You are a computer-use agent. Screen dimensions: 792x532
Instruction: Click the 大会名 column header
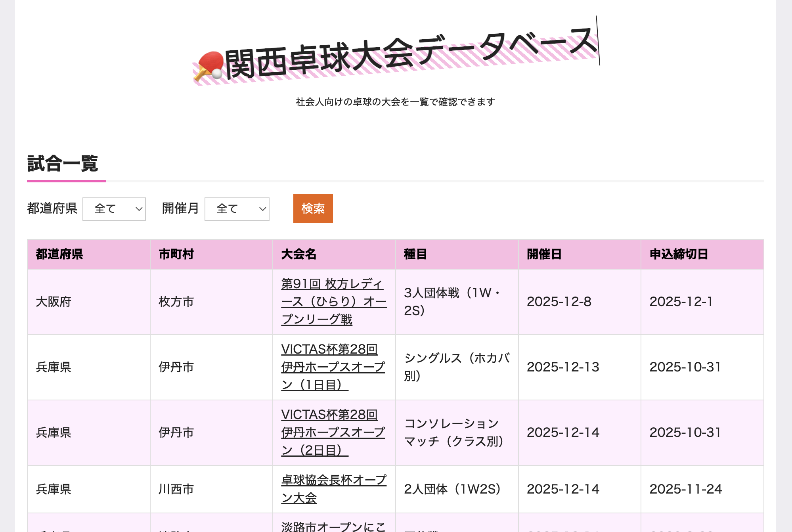(x=298, y=254)
